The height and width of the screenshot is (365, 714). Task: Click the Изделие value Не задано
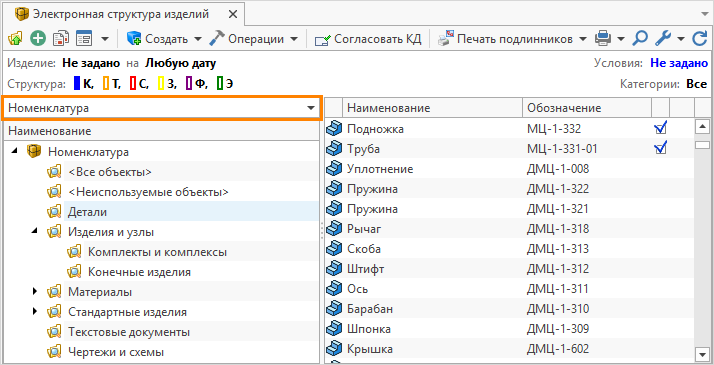(x=91, y=63)
